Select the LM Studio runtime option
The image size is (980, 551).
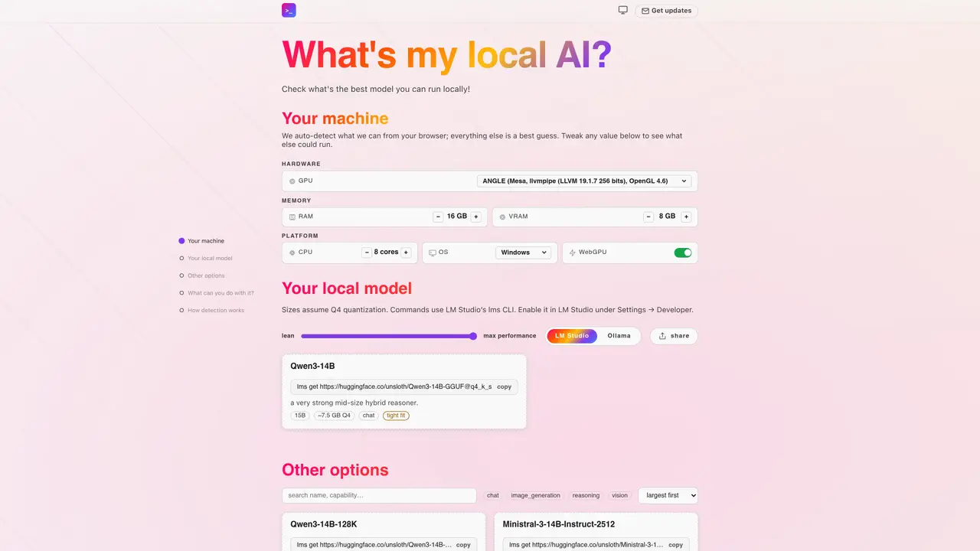coord(572,336)
